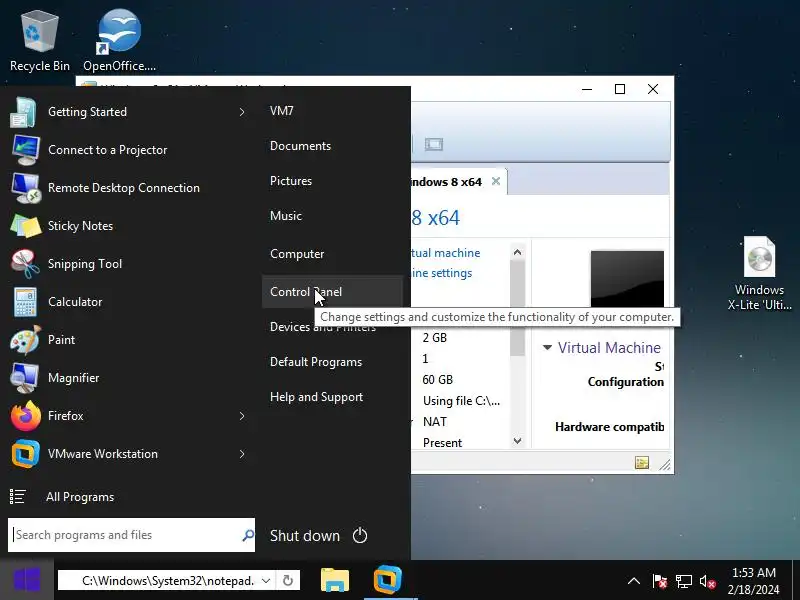Click the power on virtual machine link
The width and height of the screenshot is (800, 600).
445,253
